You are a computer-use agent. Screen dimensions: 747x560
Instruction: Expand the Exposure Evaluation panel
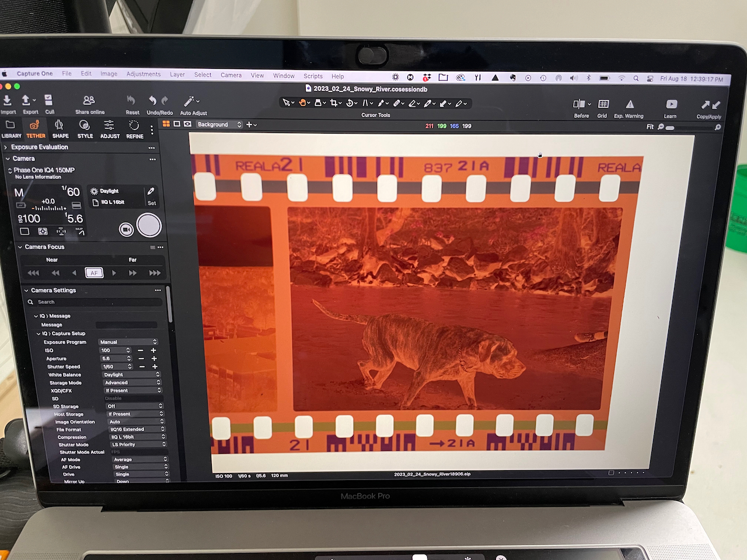[6, 147]
